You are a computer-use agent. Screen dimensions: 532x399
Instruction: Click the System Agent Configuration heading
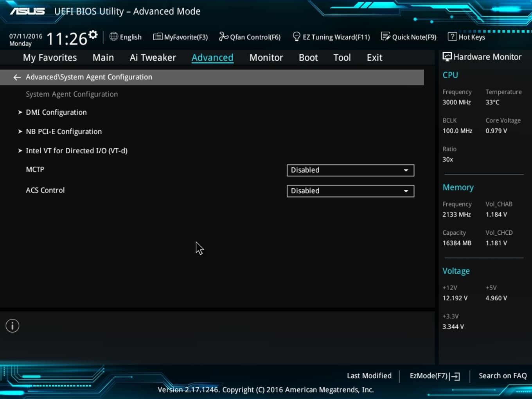[x=72, y=94]
